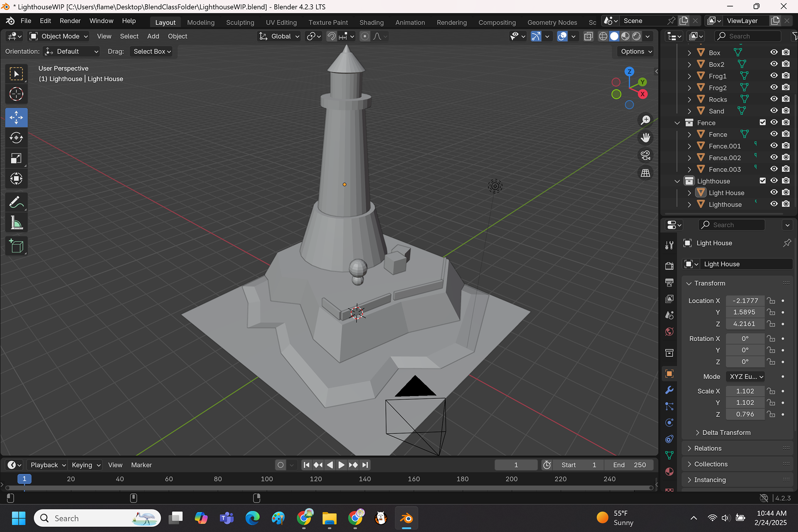Select the Transform tool
Screen dimensions: 798x532
pyautogui.click(x=16, y=179)
